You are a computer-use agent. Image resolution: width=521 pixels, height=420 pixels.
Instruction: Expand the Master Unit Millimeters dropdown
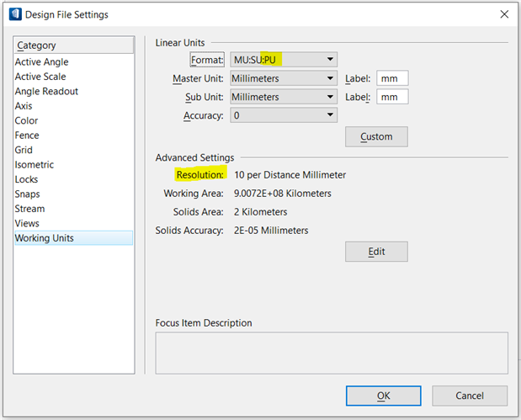pos(284,78)
